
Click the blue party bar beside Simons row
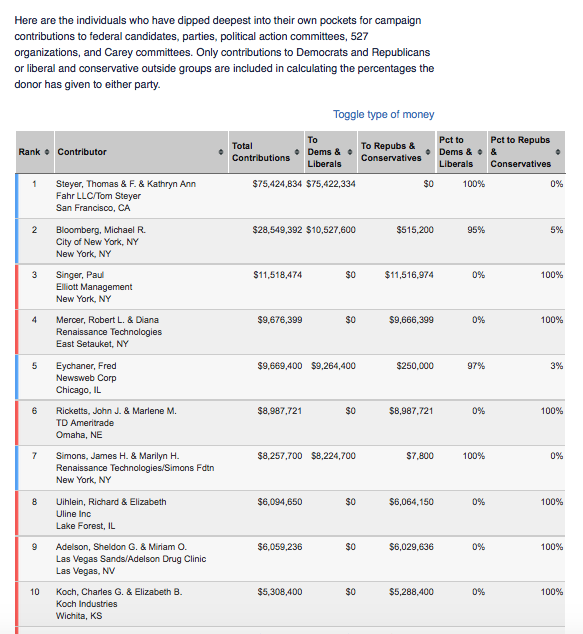click(17, 468)
